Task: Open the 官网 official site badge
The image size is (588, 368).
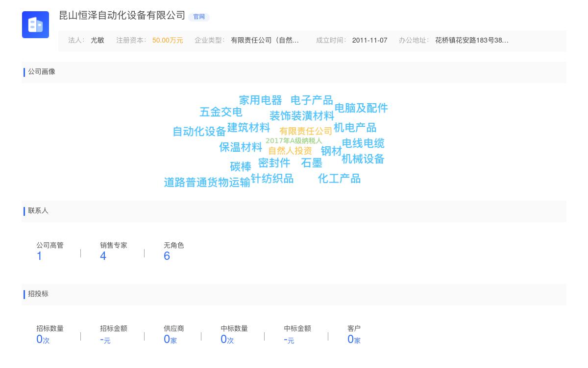Action: point(199,17)
